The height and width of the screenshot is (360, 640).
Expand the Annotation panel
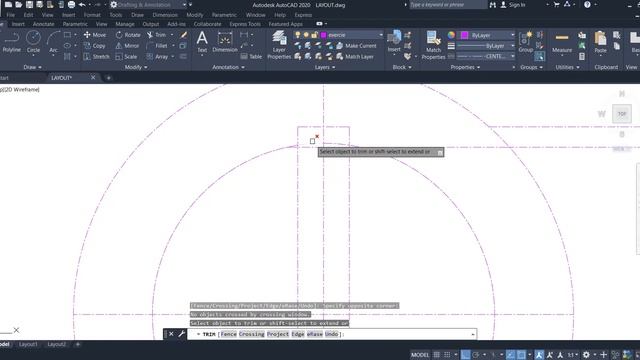coord(229,67)
